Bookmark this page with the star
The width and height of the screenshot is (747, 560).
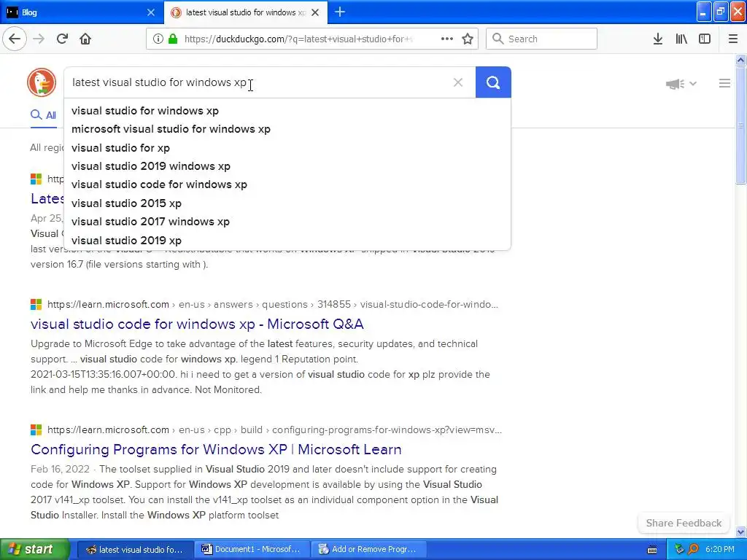[468, 39]
